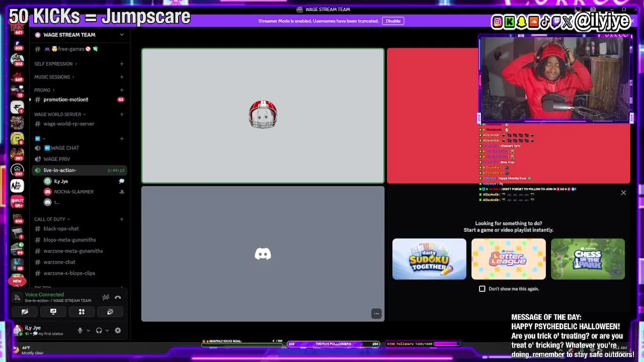Image resolution: width=644 pixels, height=362 pixels.
Task: Mute the microphone
Action: point(79,330)
